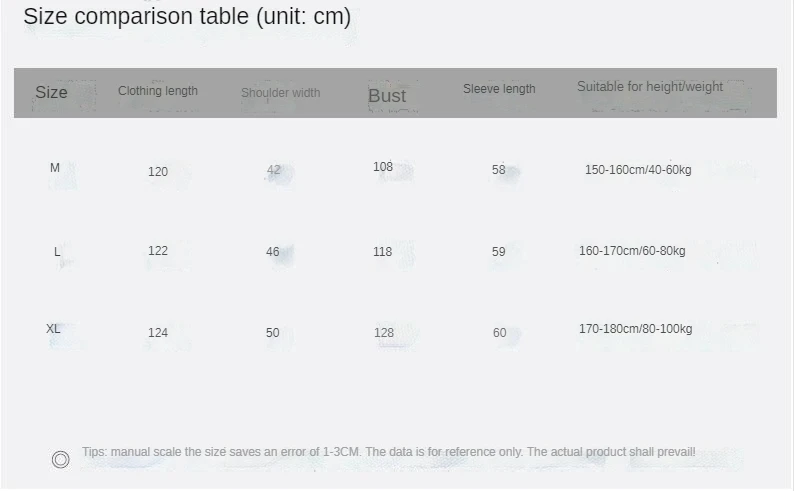Click the 170-180cm/80-100kg cell

[x=635, y=329]
